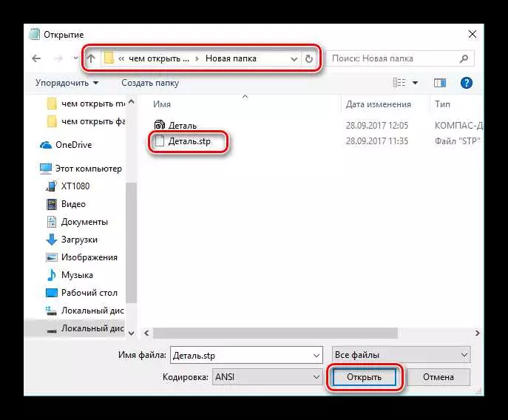Sort by the 'Имя' column header
The height and width of the screenshot is (420, 508).
(162, 104)
